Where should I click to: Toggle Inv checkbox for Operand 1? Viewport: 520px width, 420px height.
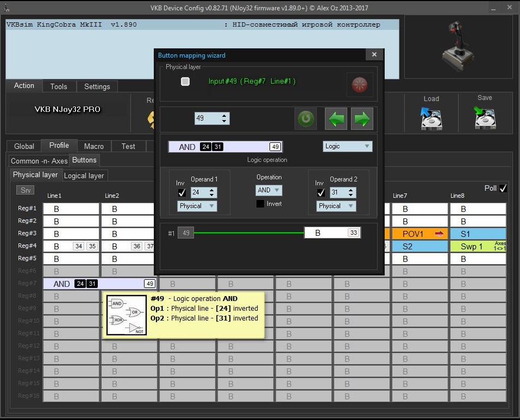[181, 192]
